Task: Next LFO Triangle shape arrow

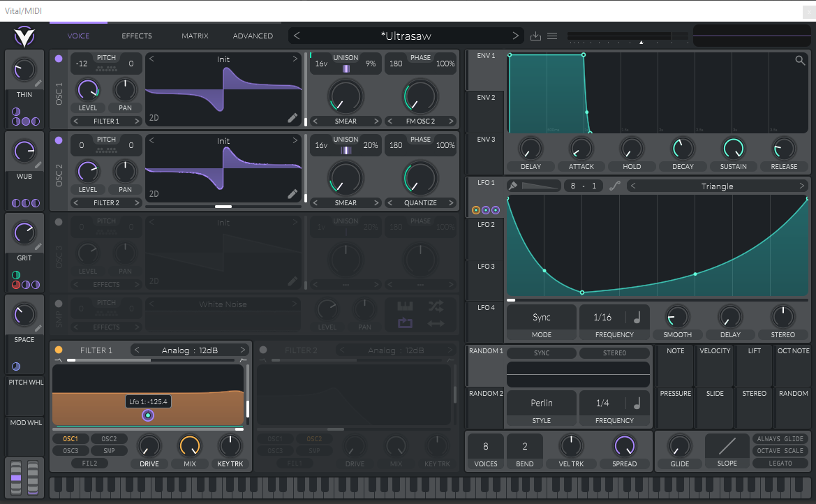Action: click(801, 186)
